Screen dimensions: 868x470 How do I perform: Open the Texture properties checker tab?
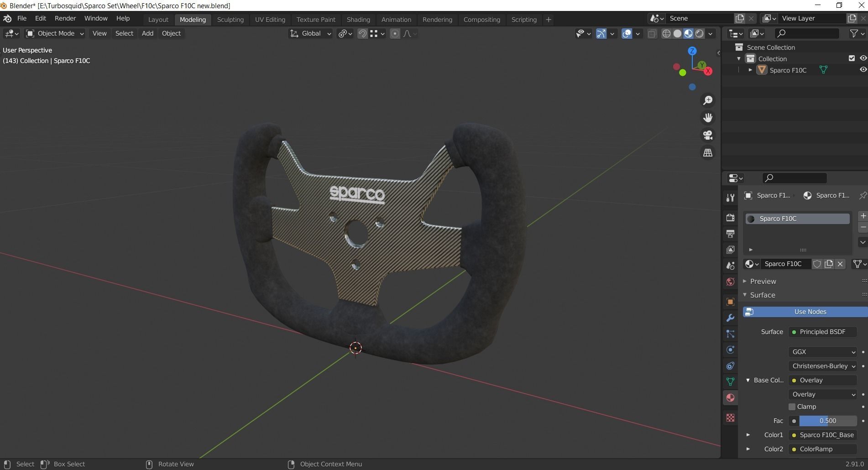tap(730, 418)
